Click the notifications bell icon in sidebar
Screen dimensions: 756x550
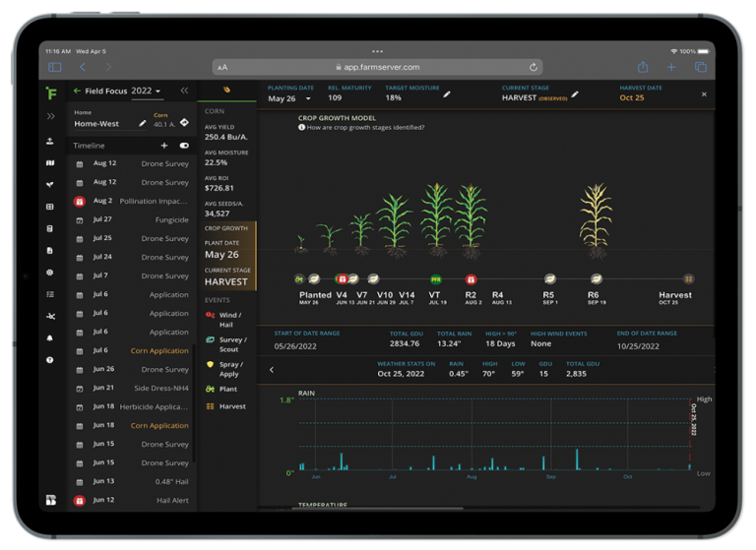coord(50,338)
